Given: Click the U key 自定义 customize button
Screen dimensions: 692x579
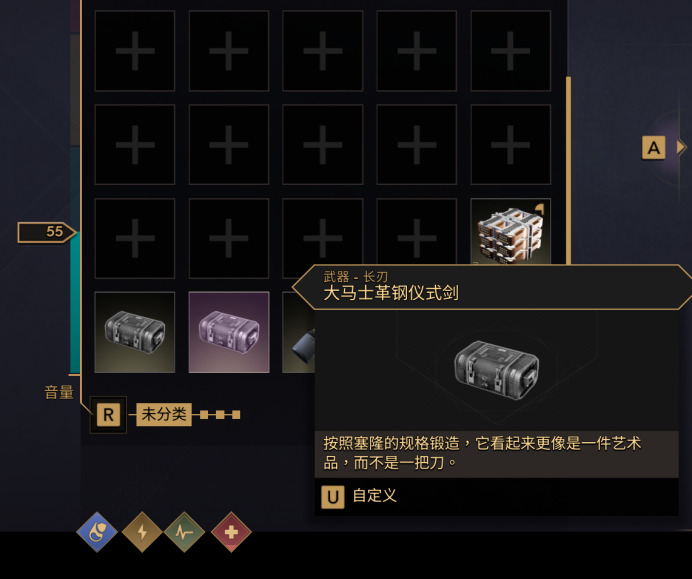Looking at the screenshot, I should point(359,497).
